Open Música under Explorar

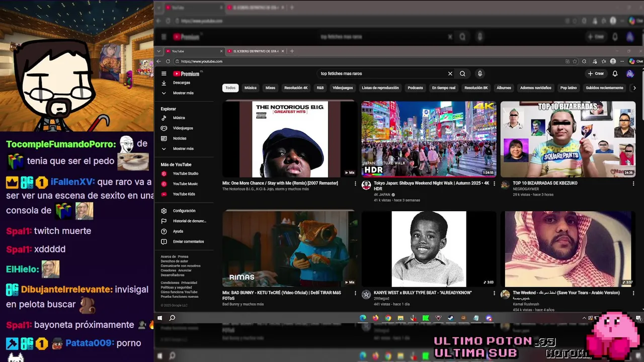[179, 118]
